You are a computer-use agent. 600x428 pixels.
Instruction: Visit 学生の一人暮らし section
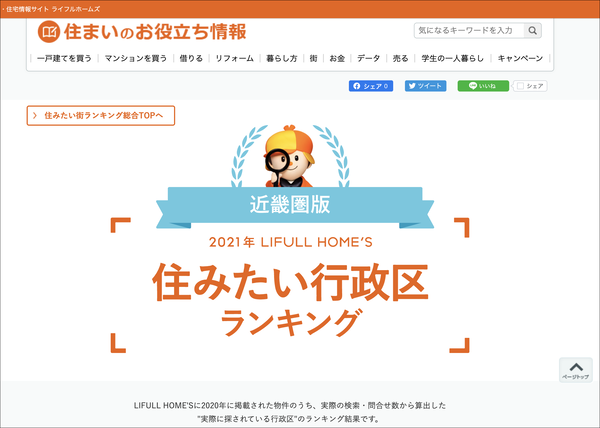pos(452,59)
